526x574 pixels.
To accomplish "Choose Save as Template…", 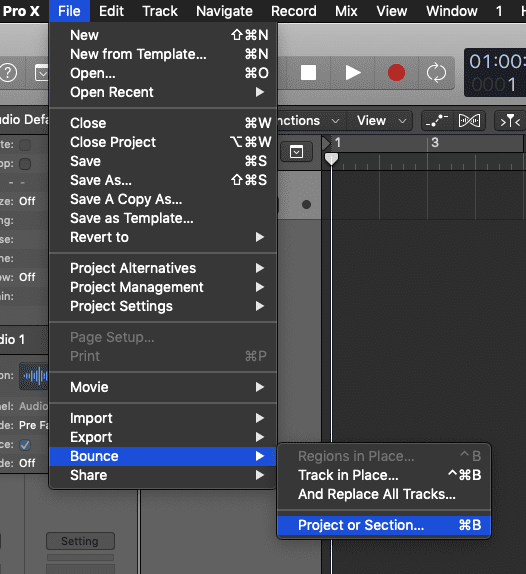I will click(x=163, y=218).
